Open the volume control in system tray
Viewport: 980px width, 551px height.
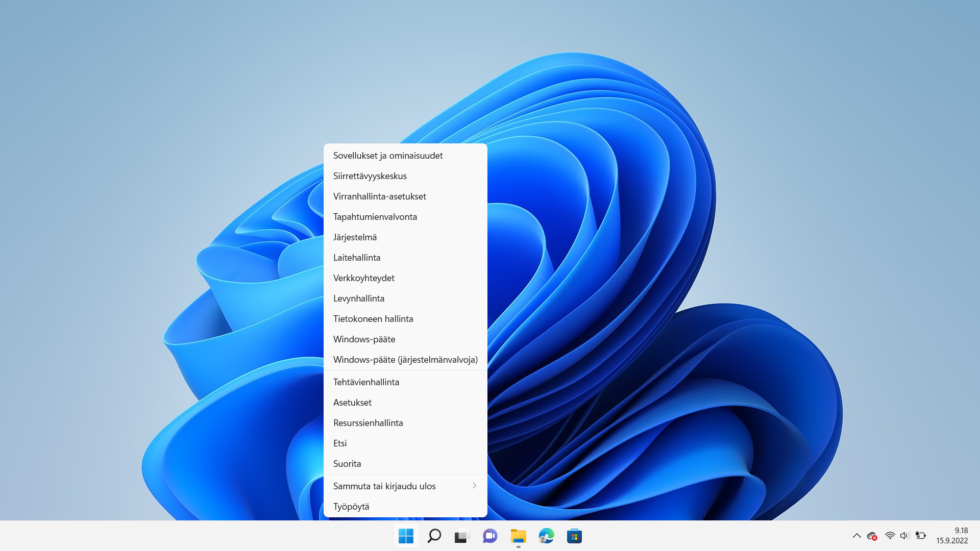(904, 536)
